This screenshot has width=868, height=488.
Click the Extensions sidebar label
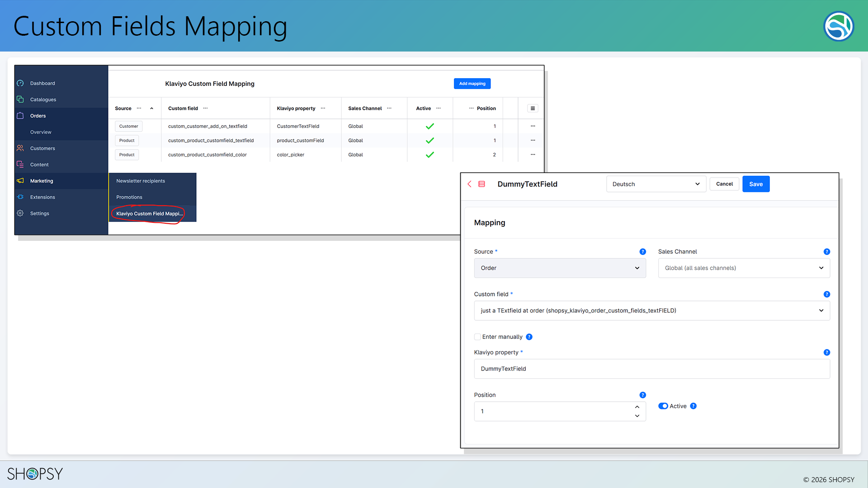tap(42, 197)
